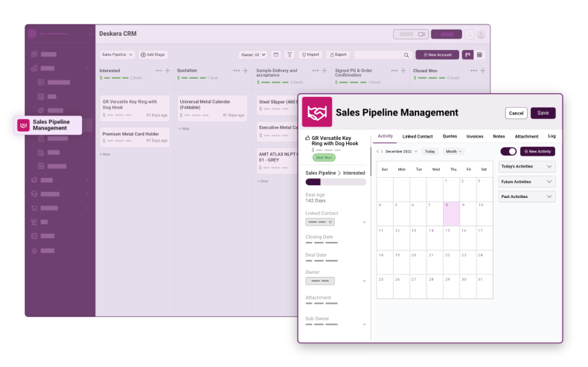588x367 pixels.
Task: Click the Deal Won green badge
Action: pyautogui.click(x=324, y=158)
